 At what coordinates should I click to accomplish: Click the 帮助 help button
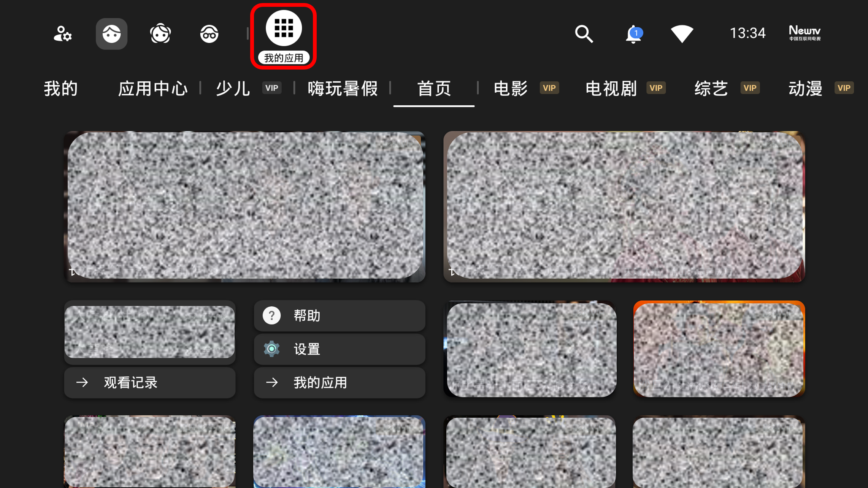(x=339, y=315)
